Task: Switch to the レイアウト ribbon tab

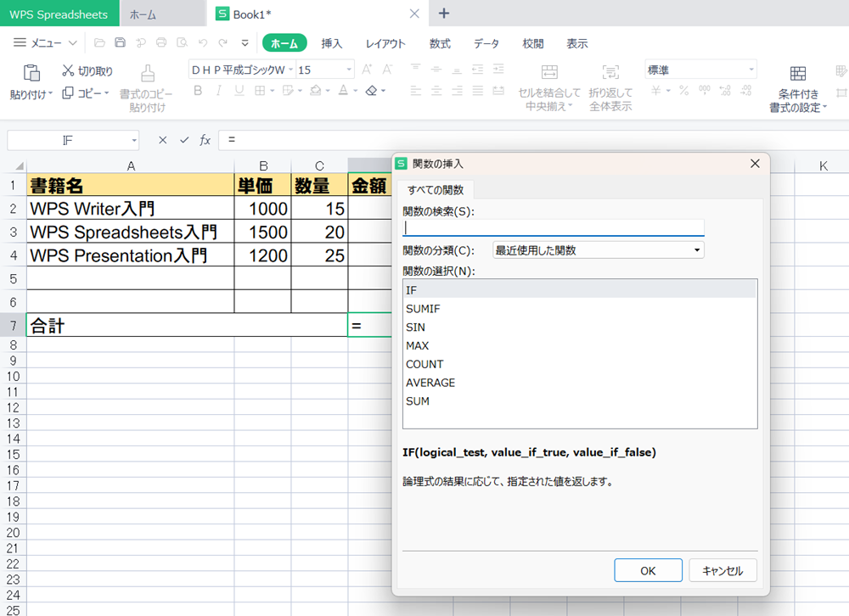Action: 385,43
